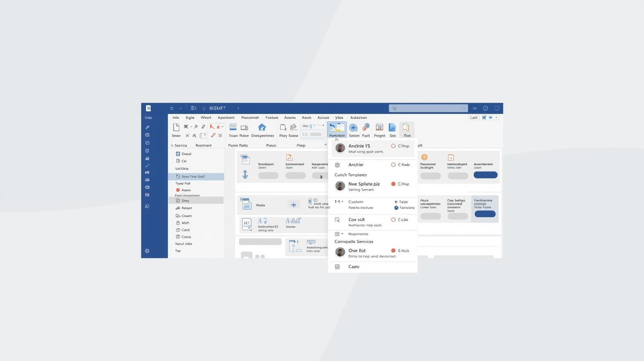This screenshot has width=644, height=361.
Task: Toggle the radio button on Coe salt row
Action: tap(393, 220)
